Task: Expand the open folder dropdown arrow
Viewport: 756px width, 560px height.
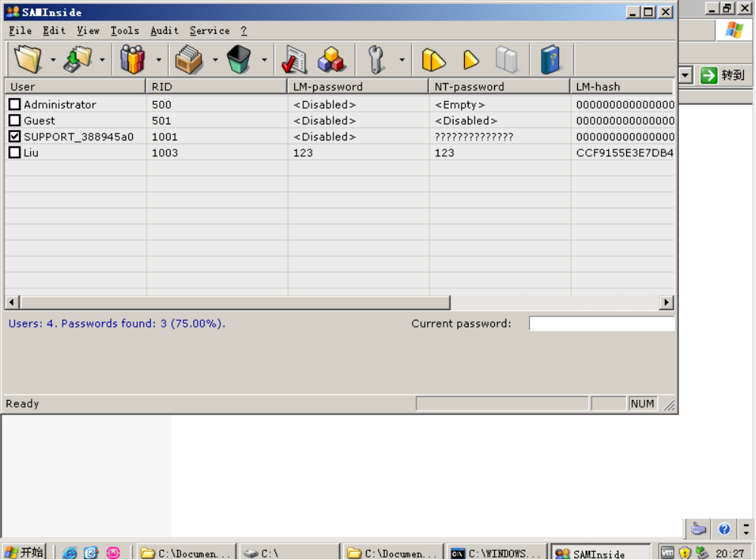Action: point(53,60)
